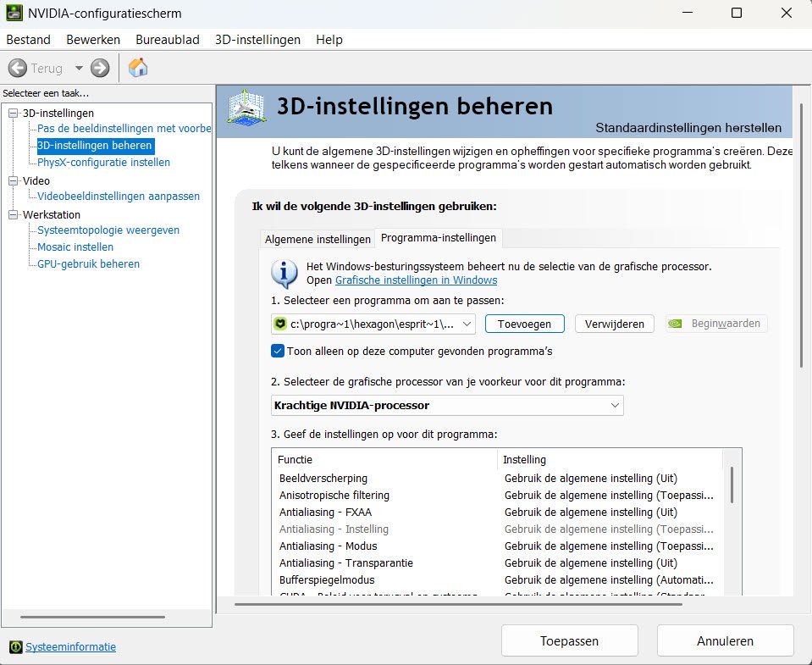The image size is (812, 665).
Task: Collapse the 3D-instellingen tree node
Action: click(x=14, y=113)
